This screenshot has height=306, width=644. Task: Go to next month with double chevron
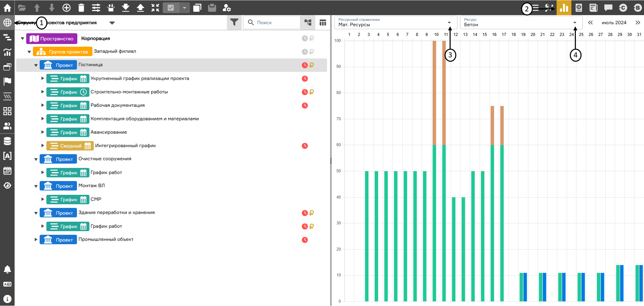(x=638, y=22)
